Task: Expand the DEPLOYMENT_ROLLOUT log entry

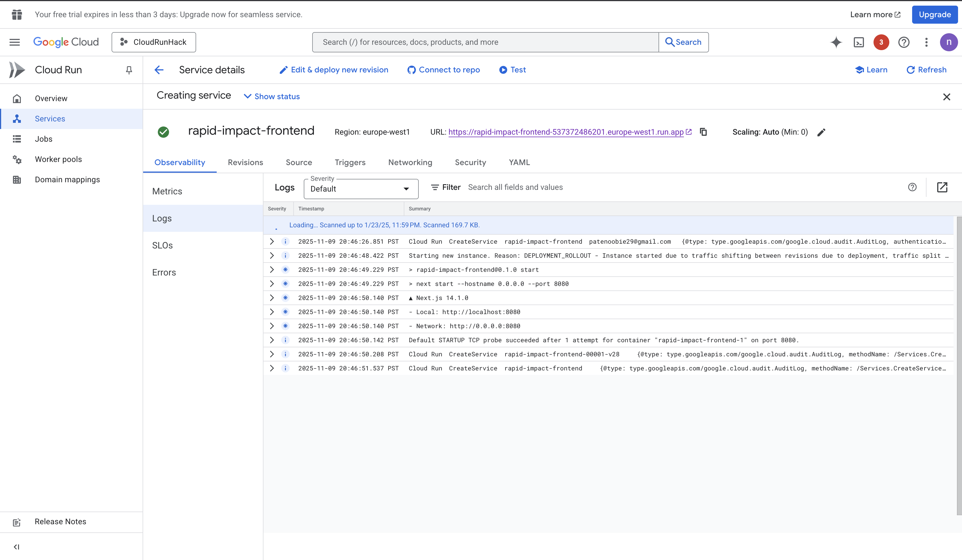Action: pos(272,255)
